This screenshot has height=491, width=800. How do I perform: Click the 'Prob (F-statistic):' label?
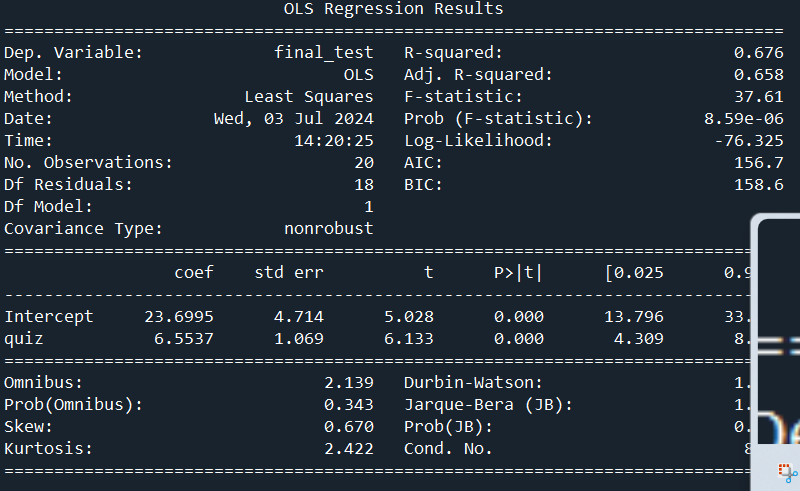(x=498, y=119)
